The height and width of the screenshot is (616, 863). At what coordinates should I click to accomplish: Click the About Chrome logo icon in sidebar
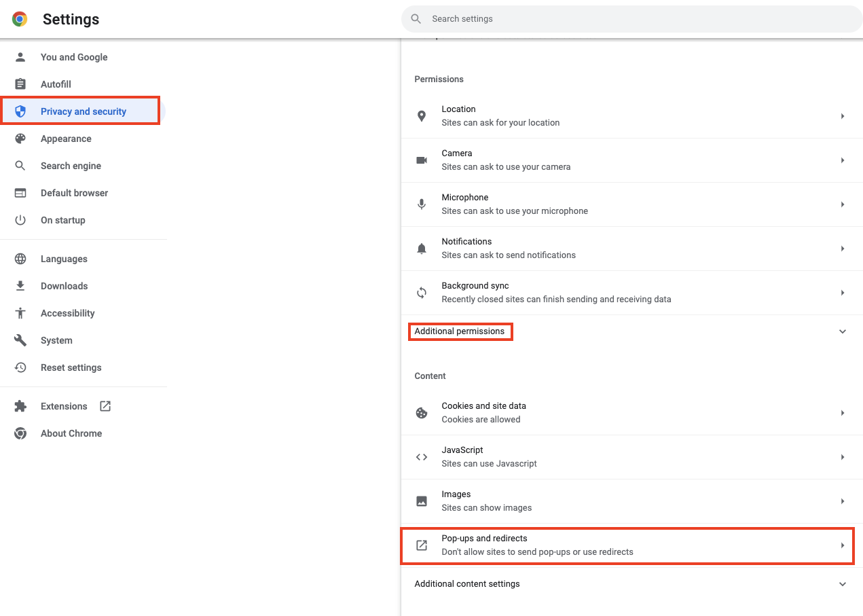20,433
